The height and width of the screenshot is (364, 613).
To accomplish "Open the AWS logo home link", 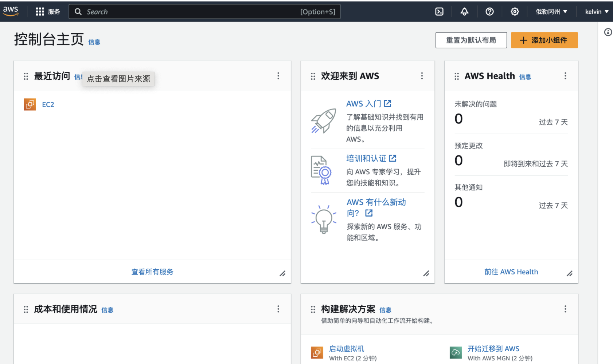I will click(x=11, y=11).
